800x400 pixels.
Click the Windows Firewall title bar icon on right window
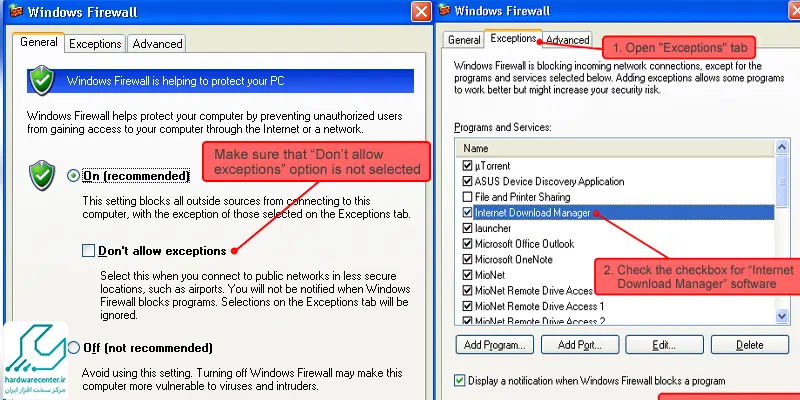click(442, 11)
